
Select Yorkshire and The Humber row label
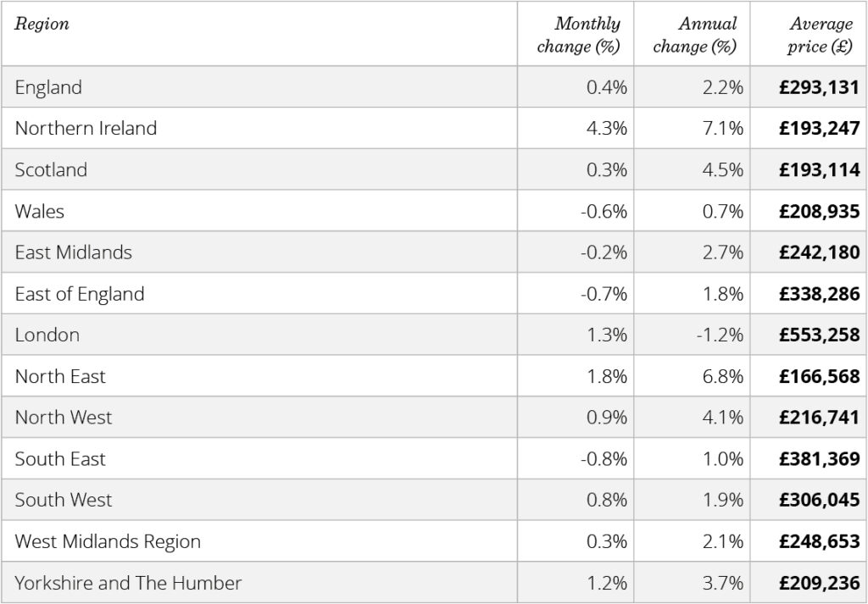pos(128,583)
